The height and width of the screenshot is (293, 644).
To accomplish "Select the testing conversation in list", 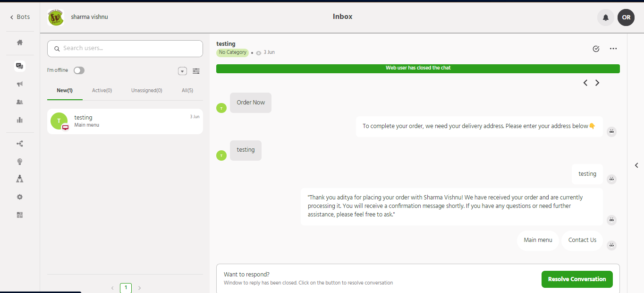I will pos(125,121).
